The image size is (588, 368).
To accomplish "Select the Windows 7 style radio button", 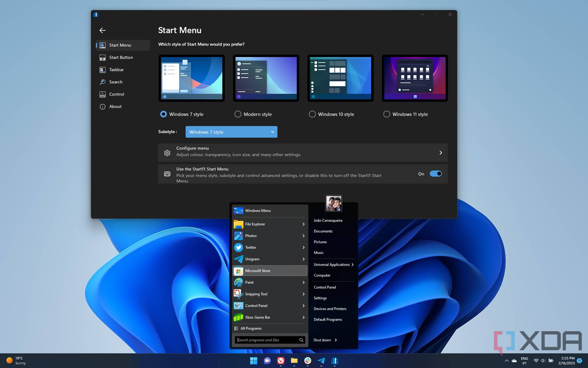I will [164, 114].
